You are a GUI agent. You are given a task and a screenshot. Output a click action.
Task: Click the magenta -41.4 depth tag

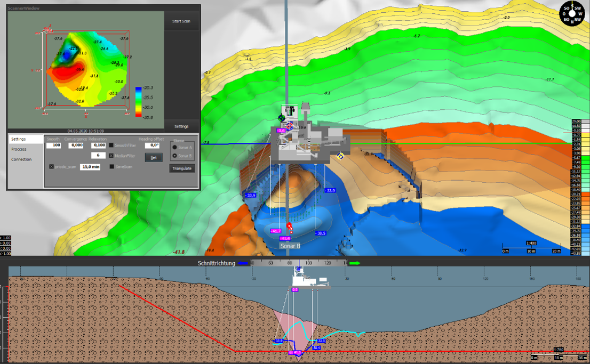[285, 238]
